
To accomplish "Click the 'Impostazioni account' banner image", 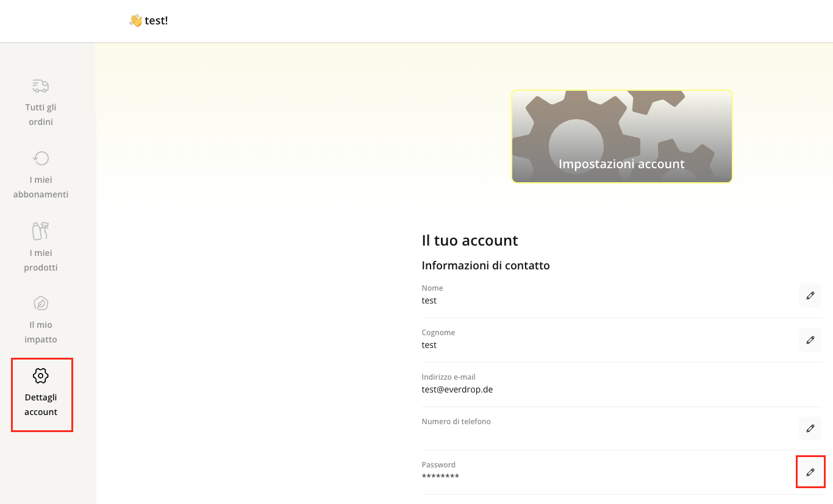I will [x=621, y=137].
